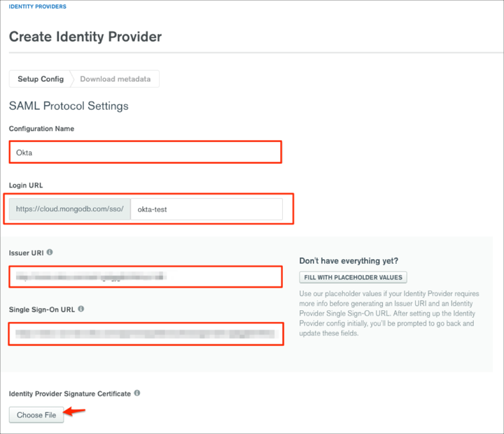Click inside the Single Sign-On URL field
Viewport: 504px width, 434px height.
click(x=146, y=334)
